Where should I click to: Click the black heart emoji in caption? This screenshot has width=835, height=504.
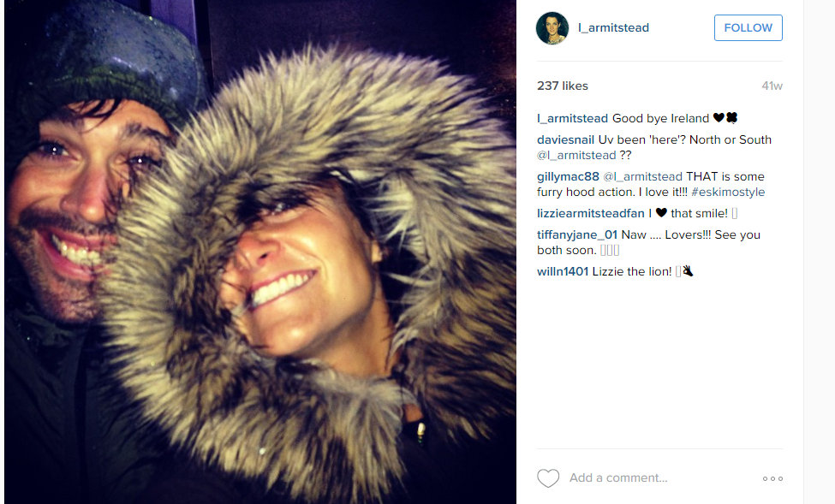719,117
